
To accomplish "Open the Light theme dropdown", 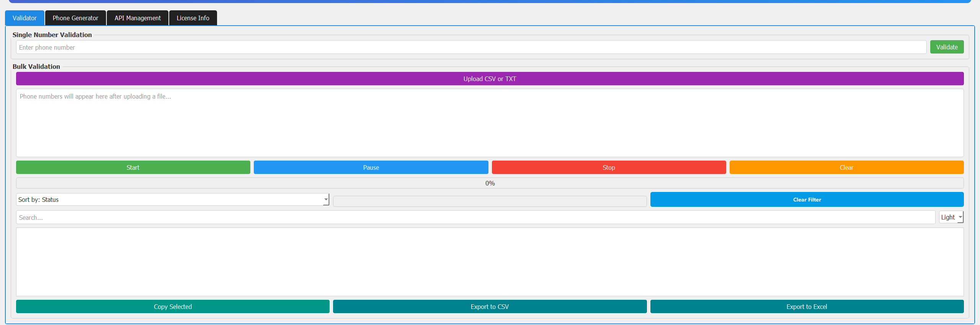I will (951, 217).
